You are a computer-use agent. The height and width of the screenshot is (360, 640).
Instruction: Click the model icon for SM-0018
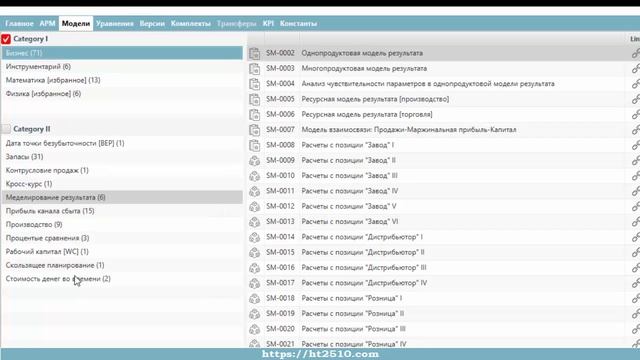coord(254,298)
